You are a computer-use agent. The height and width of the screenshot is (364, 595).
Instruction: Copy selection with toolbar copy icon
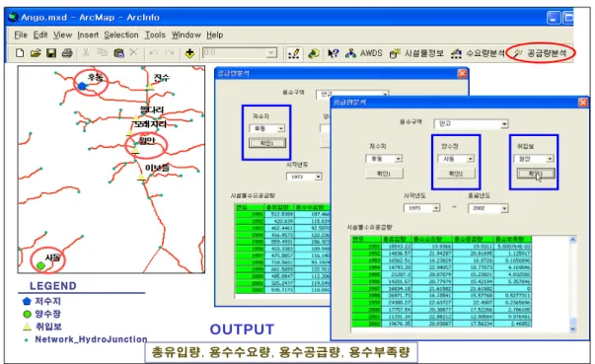pos(102,52)
